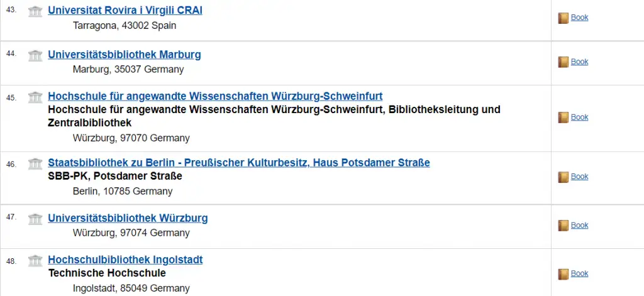Image resolution: width=644 pixels, height=296 pixels.
Task: Click book icon in Marburg library row
Action: pos(563,62)
